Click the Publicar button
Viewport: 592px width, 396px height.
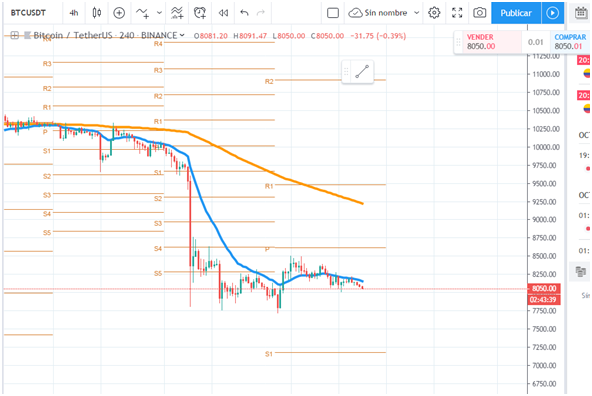click(516, 13)
